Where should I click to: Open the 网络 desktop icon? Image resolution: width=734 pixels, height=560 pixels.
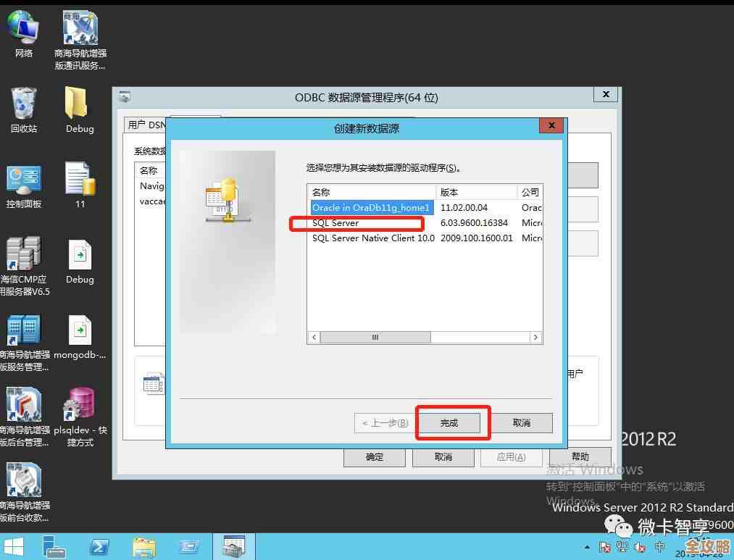pyautogui.click(x=24, y=29)
